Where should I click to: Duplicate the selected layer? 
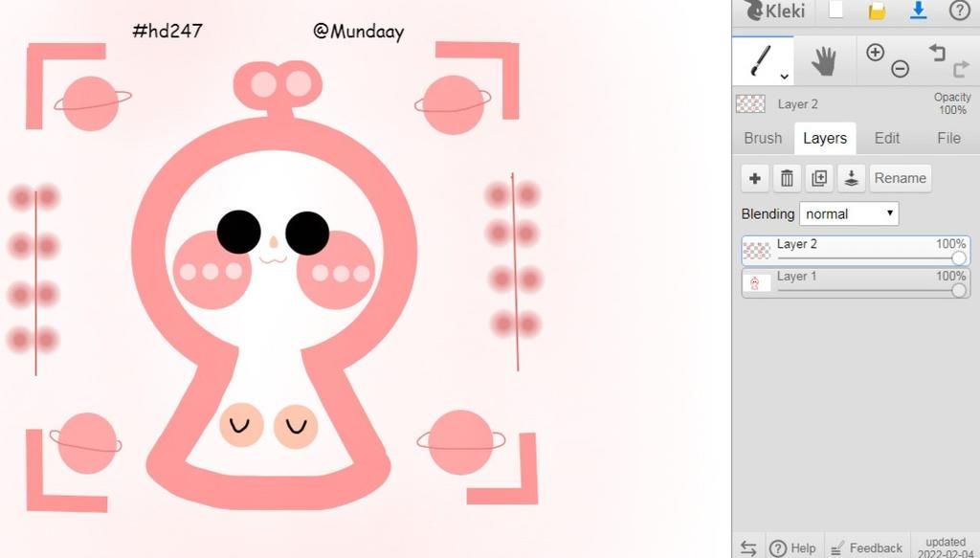[819, 178]
